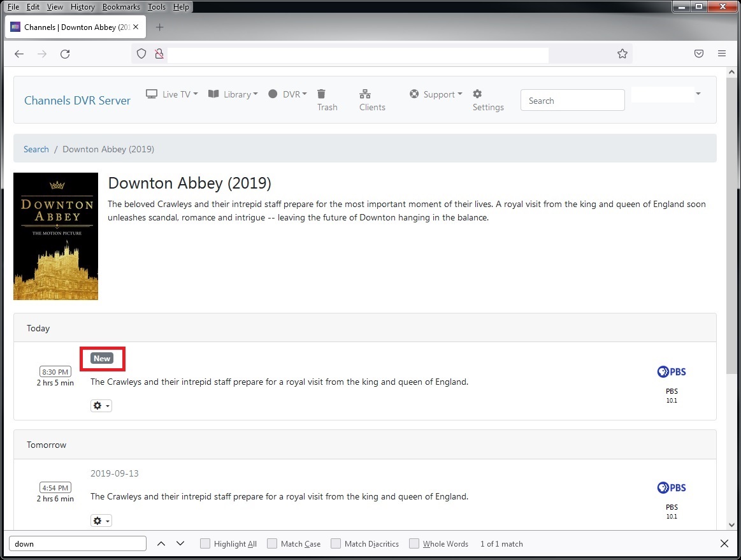Toggle Match Case checkbox
This screenshot has width=741, height=560.
[x=272, y=543]
